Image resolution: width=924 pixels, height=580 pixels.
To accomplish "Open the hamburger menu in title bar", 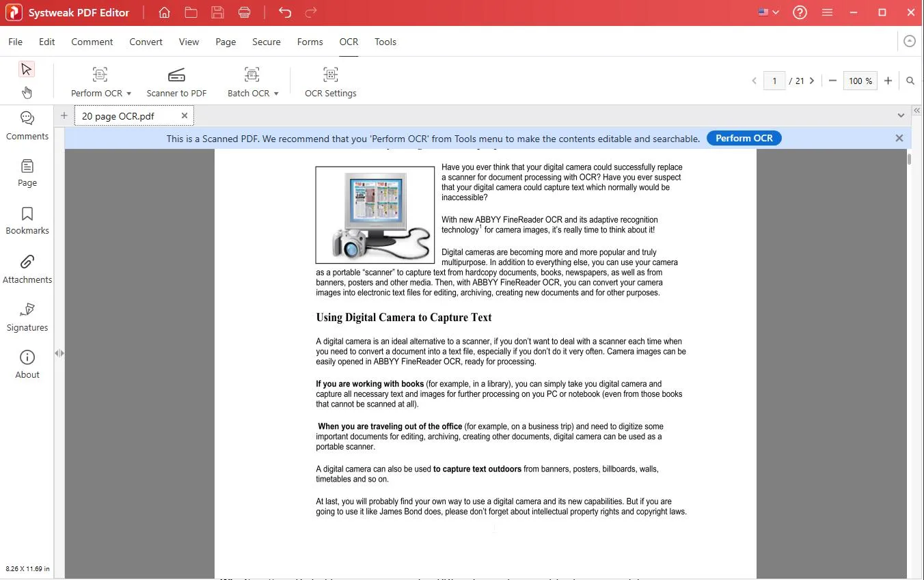I will tap(827, 13).
